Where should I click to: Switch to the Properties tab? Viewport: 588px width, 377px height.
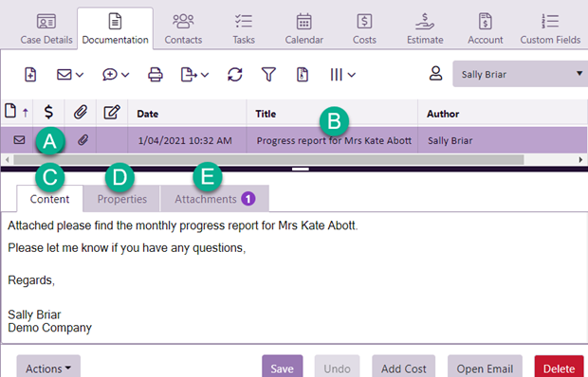point(122,199)
